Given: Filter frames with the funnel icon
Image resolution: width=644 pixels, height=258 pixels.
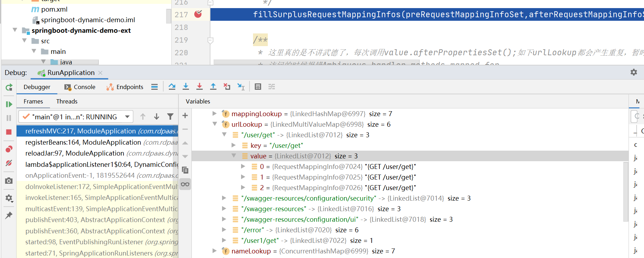Looking at the screenshot, I should pyautogui.click(x=170, y=117).
